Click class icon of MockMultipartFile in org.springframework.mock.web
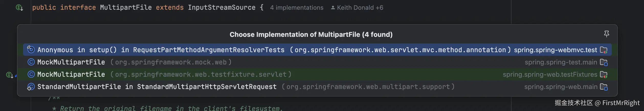The height and width of the screenshot is (111, 644). tap(31, 62)
